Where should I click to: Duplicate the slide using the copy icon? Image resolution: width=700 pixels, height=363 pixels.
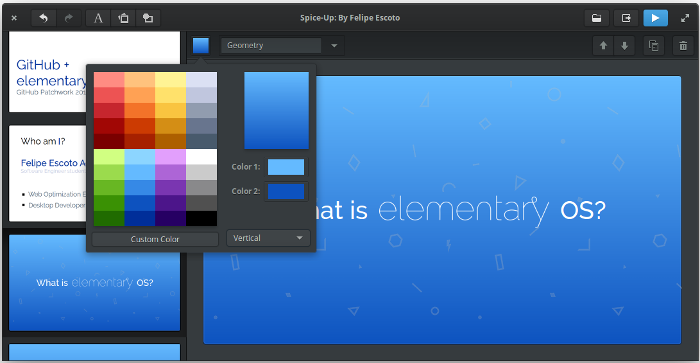coord(653,46)
